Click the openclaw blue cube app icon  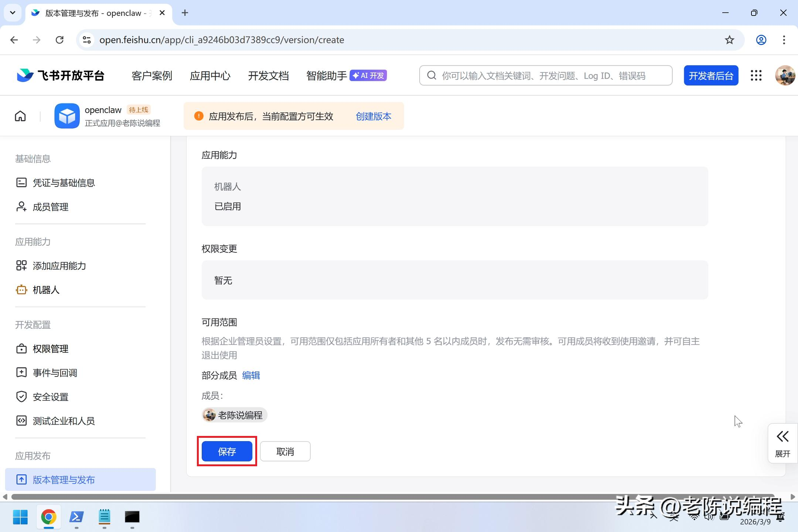[67, 116]
